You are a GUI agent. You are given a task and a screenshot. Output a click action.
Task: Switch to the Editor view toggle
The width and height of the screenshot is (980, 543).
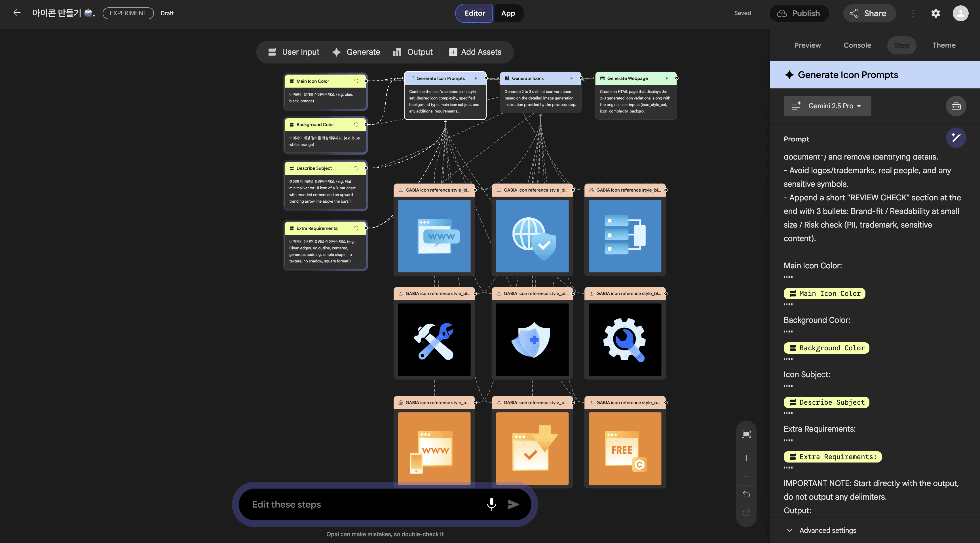pos(474,13)
